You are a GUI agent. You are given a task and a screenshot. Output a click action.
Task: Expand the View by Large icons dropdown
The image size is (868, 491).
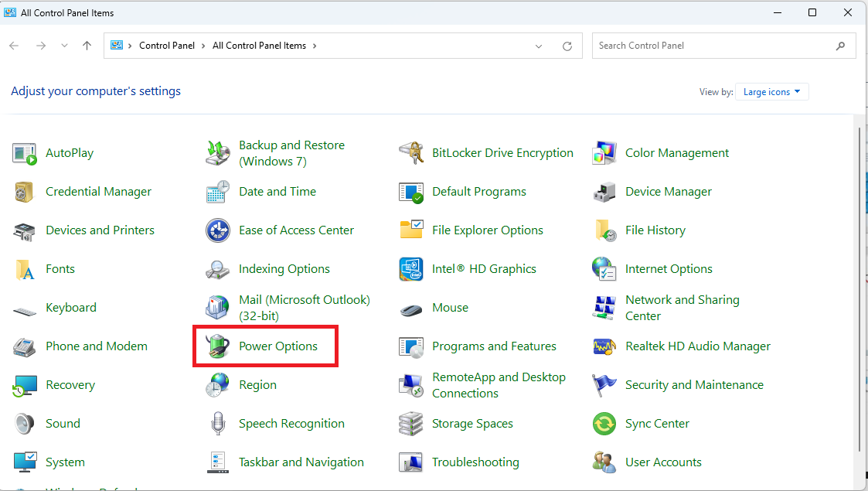771,92
